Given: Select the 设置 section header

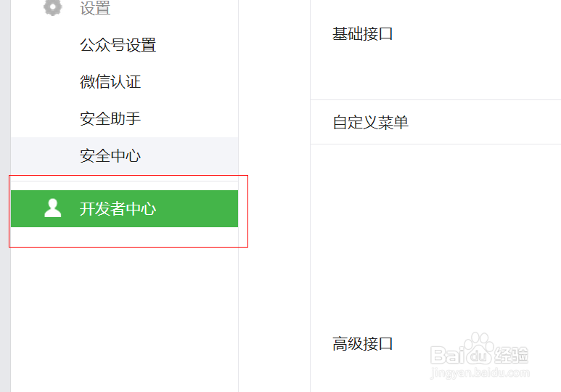Looking at the screenshot, I should (95, 9).
